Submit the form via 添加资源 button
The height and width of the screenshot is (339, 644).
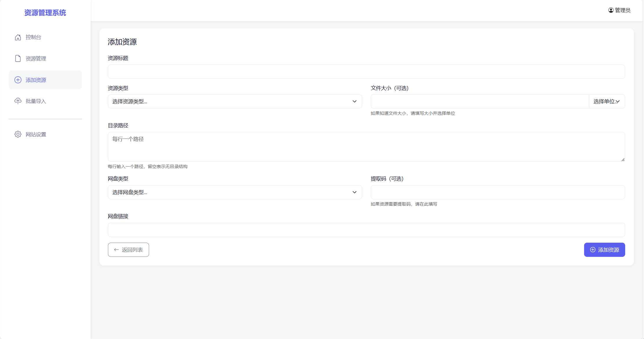604,250
